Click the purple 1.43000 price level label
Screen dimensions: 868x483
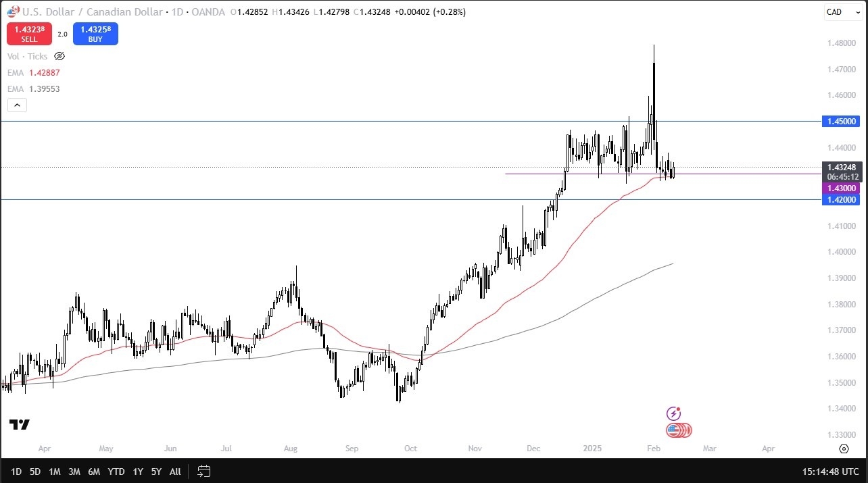(x=841, y=188)
